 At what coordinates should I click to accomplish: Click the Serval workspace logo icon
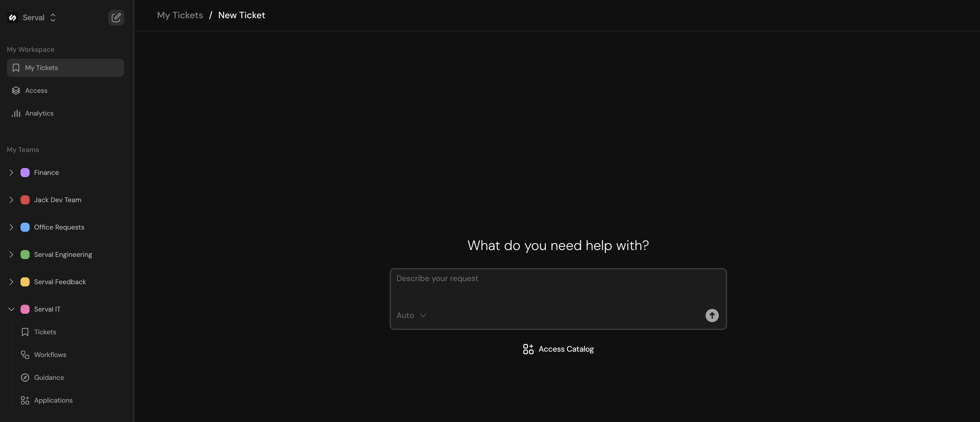(13, 17)
